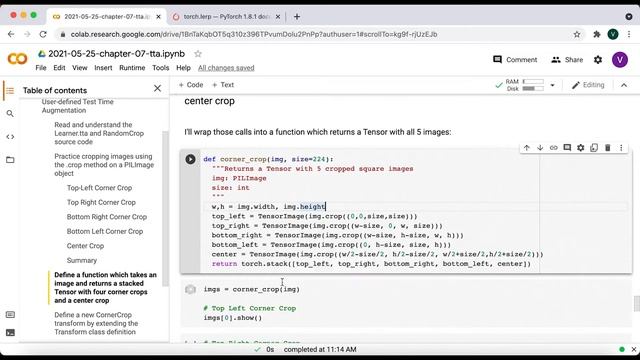Select 'Practice cropping images using the .crop' entry
This screenshot has width=640, height=360.
click(104, 165)
